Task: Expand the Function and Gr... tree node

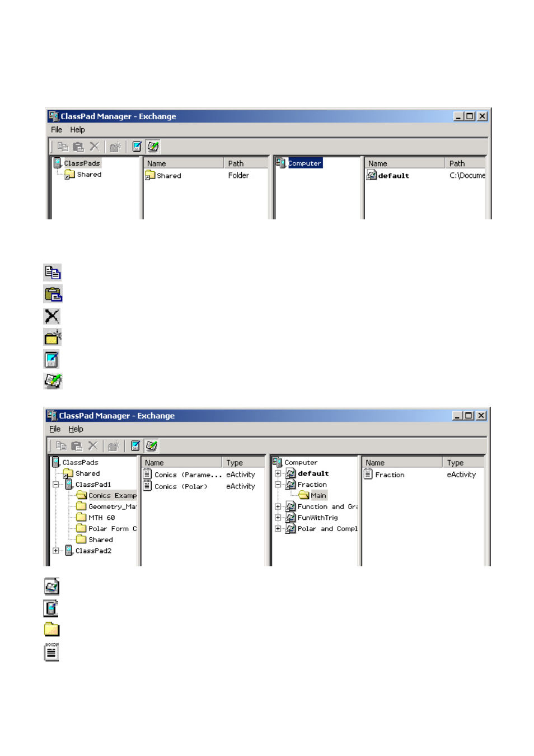Action: point(278,506)
